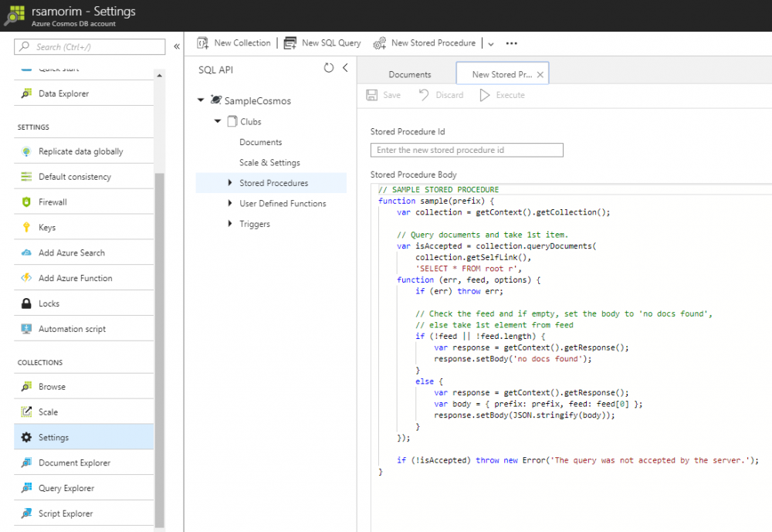
Task: Collapse the Clubs container
Action: (x=217, y=121)
